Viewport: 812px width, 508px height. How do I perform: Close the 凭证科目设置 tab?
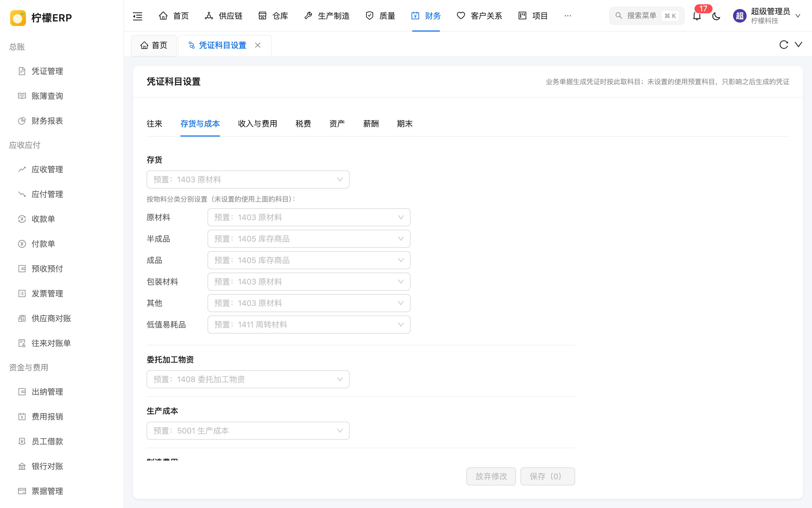(258, 45)
